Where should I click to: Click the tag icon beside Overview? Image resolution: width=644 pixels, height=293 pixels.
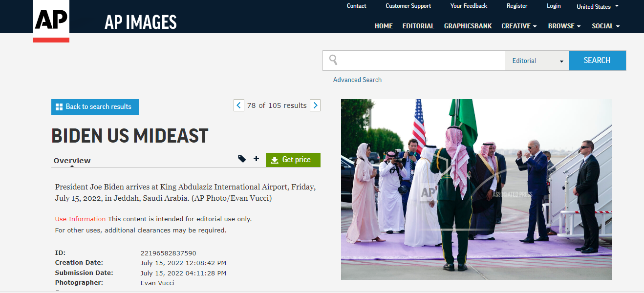242,159
